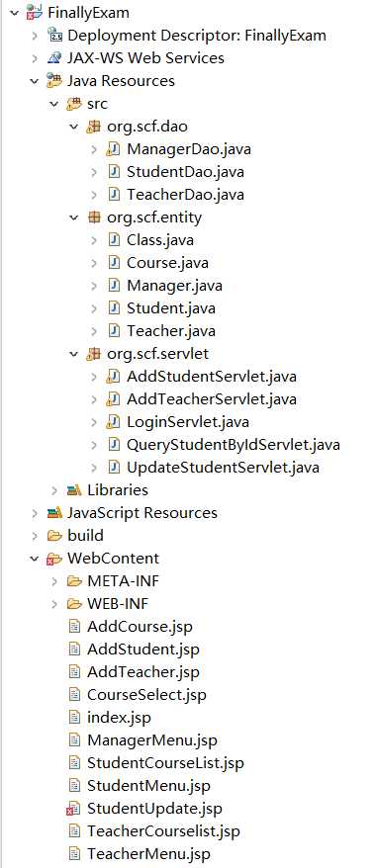The width and height of the screenshot is (376, 868).
Task: Click the JAX-WS Web Services icon
Action: click(x=54, y=58)
